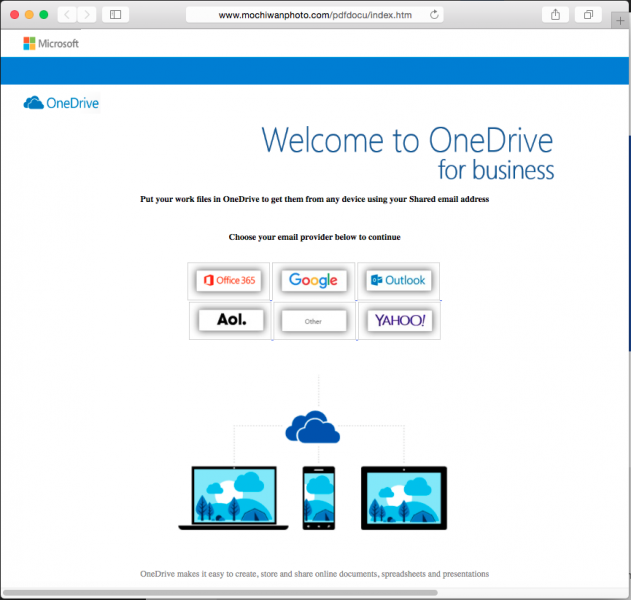Screen dimensions: 631x600
Task: Click the Microsoft logo in the header
Action: click(51, 43)
